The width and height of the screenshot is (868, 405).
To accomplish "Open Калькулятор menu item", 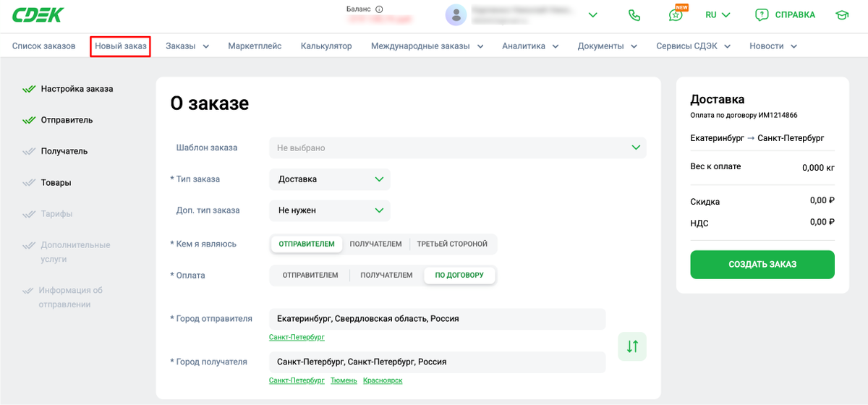I will [x=326, y=46].
